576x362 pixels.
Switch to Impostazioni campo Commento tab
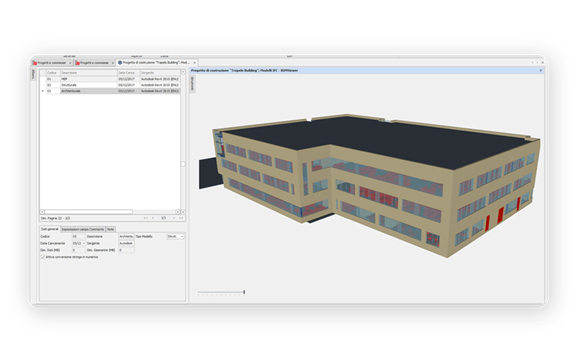83,229
